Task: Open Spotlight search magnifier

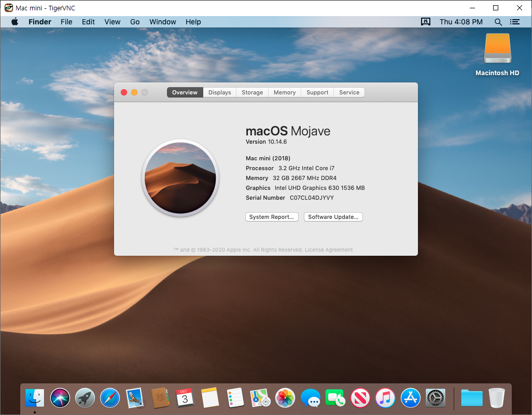Action: 498,22
